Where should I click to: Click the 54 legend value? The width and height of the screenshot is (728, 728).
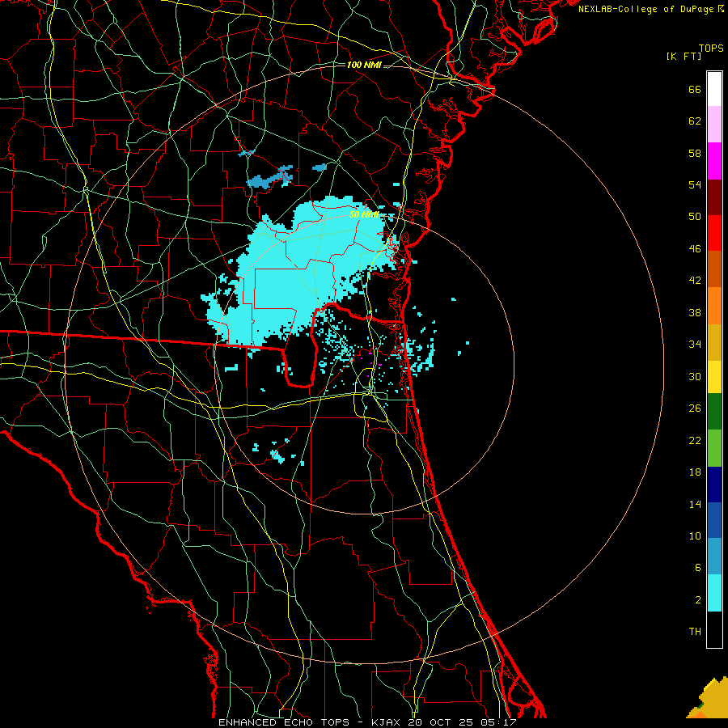[x=695, y=184]
